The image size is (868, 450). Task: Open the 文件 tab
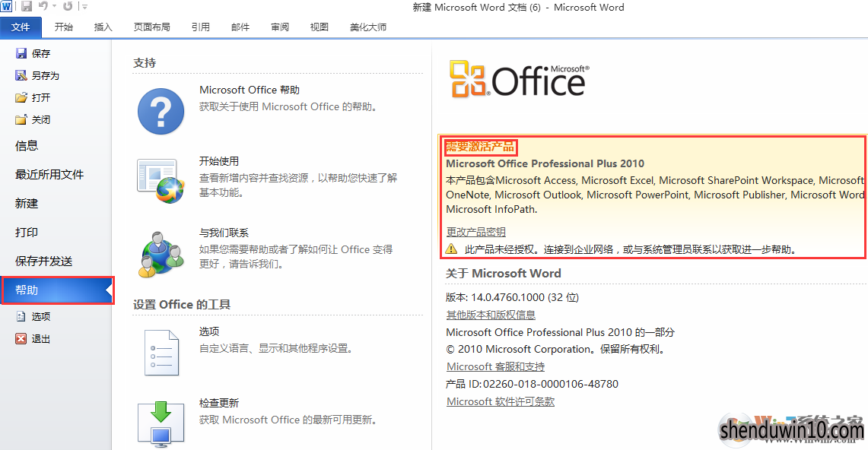pos(21,27)
